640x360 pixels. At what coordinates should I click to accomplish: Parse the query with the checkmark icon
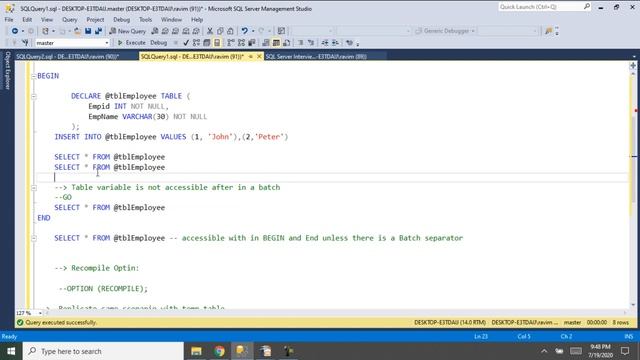pyautogui.click(x=186, y=42)
